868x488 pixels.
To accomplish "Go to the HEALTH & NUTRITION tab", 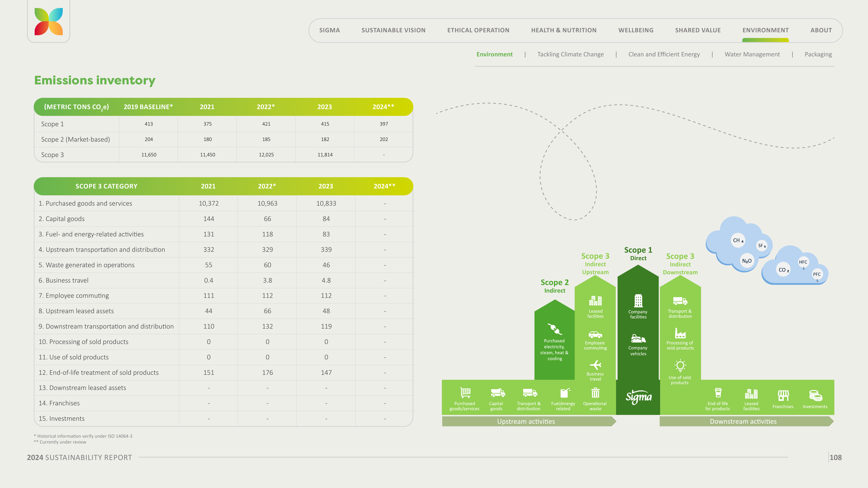I will point(564,30).
